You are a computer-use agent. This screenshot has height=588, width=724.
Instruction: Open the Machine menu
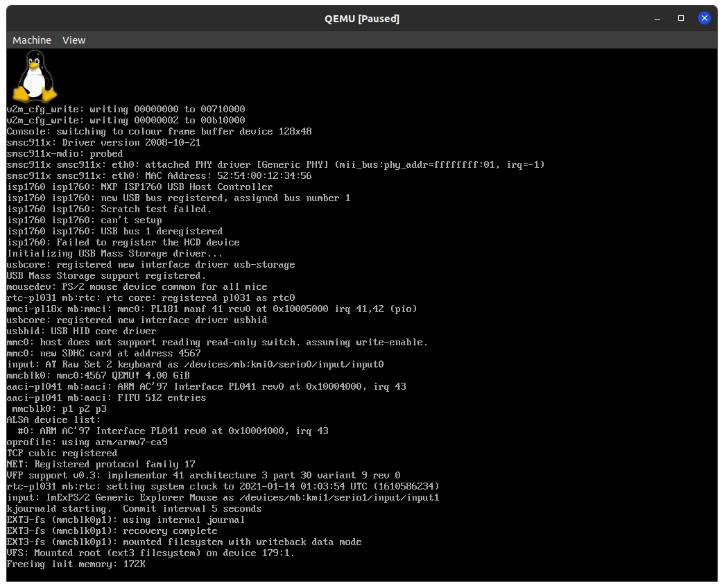pyautogui.click(x=32, y=40)
